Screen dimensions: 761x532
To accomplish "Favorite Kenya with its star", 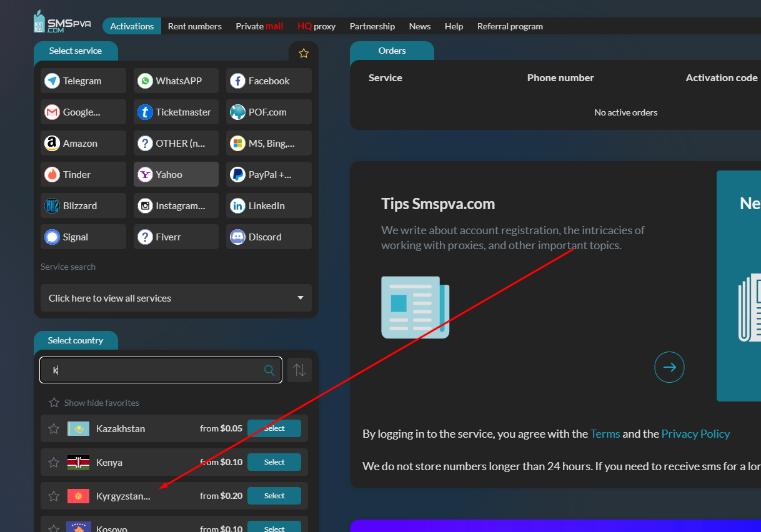I will [54, 462].
